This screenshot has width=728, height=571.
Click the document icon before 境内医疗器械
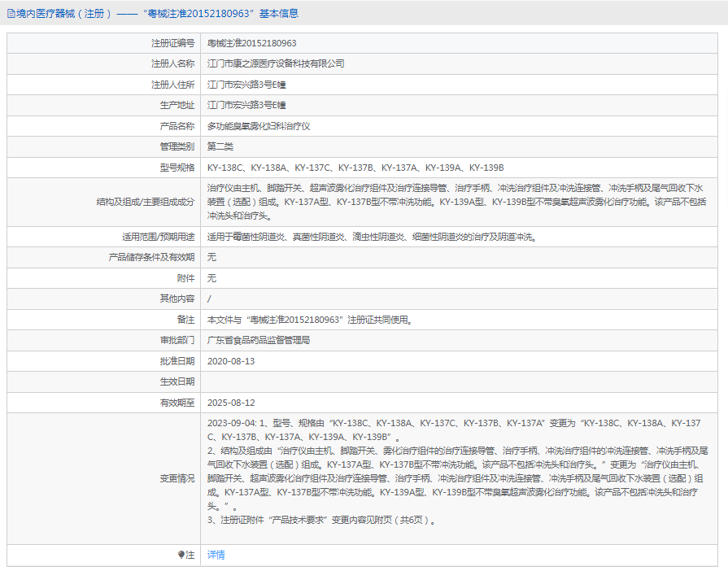[x=11, y=13]
